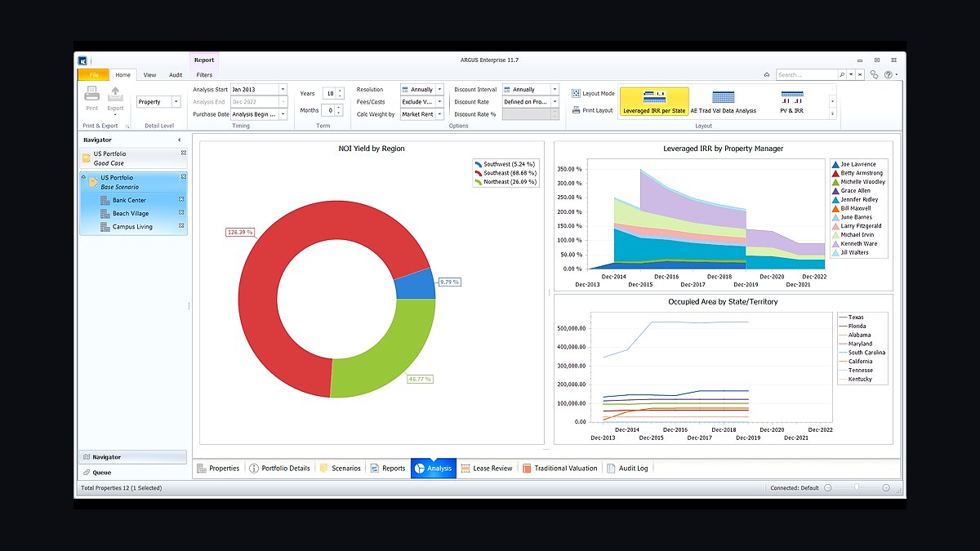
Task: Open the Lease Review tab
Action: point(487,468)
